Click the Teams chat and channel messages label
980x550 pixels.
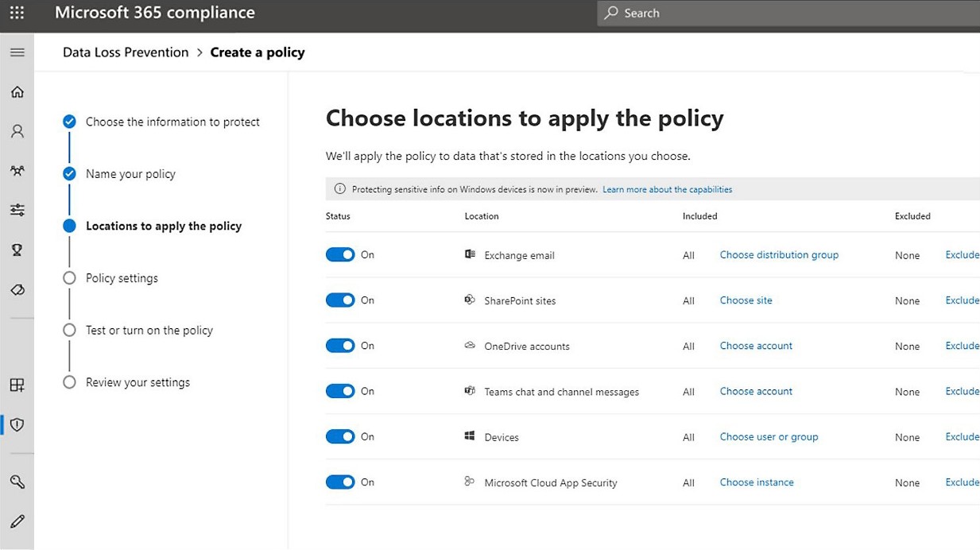(x=562, y=392)
